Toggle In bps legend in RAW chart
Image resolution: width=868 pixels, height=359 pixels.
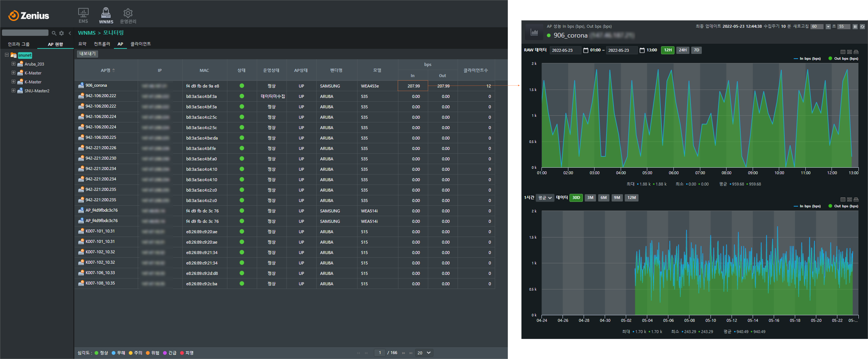click(807, 59)
